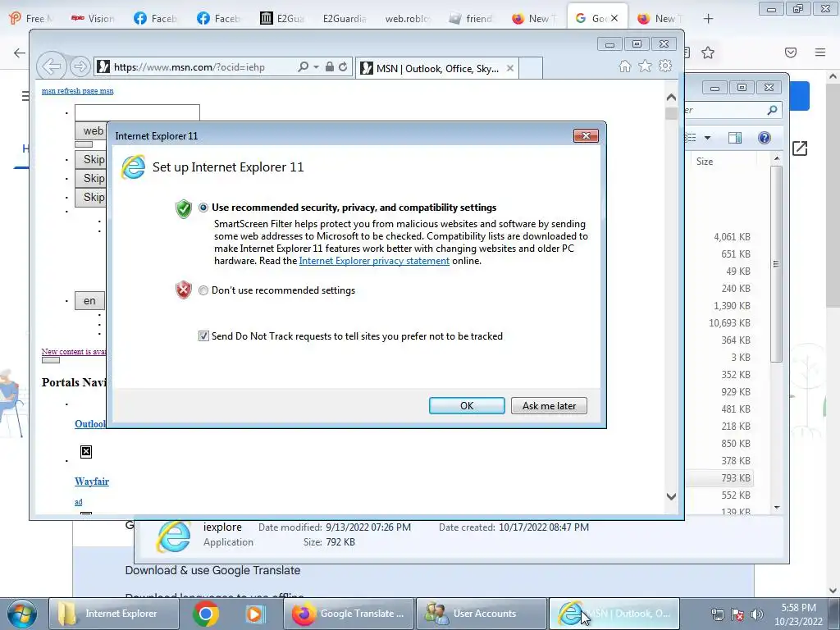Click the iexplore application icon in details pane

tap(174, 536)
